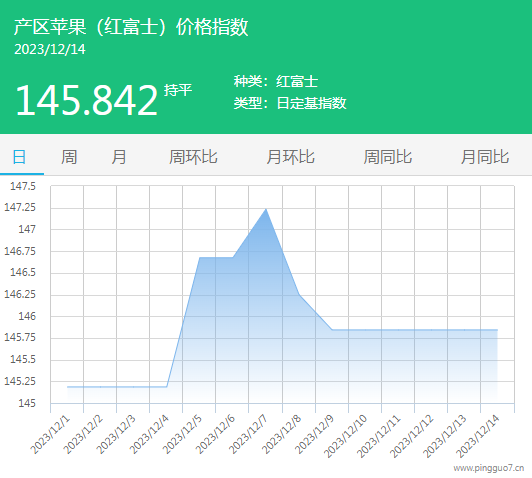
Task: Click the 产区苹果（红富士）价格指数 title
Action: (131, 27)
